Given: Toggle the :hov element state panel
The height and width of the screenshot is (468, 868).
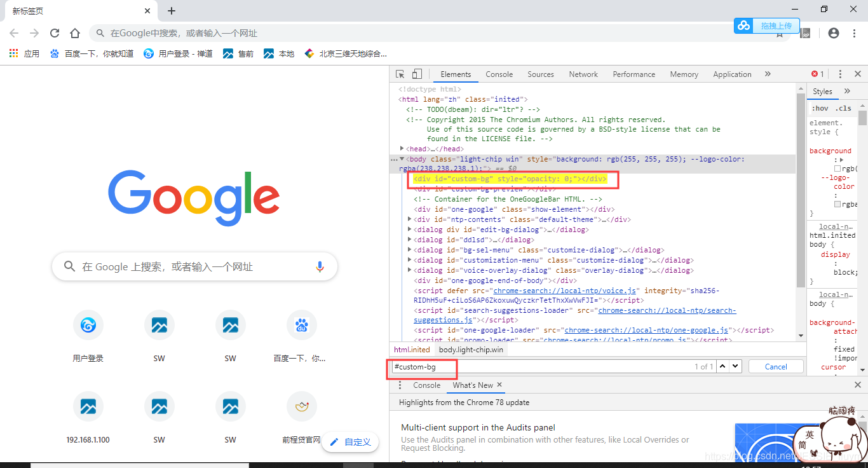Looking at the screenshot, I should click(x=820, y=108).
